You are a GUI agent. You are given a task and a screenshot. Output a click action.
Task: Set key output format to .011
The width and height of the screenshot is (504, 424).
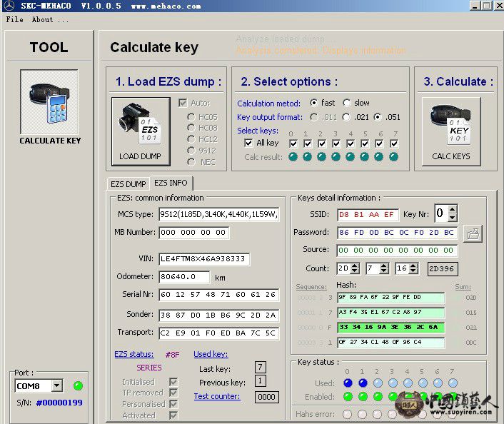(313, 117)
